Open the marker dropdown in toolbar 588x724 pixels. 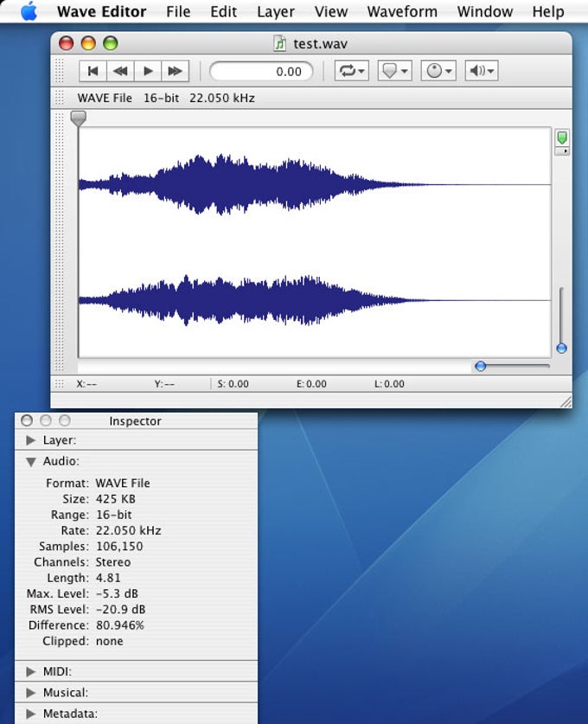coord(394,71)
